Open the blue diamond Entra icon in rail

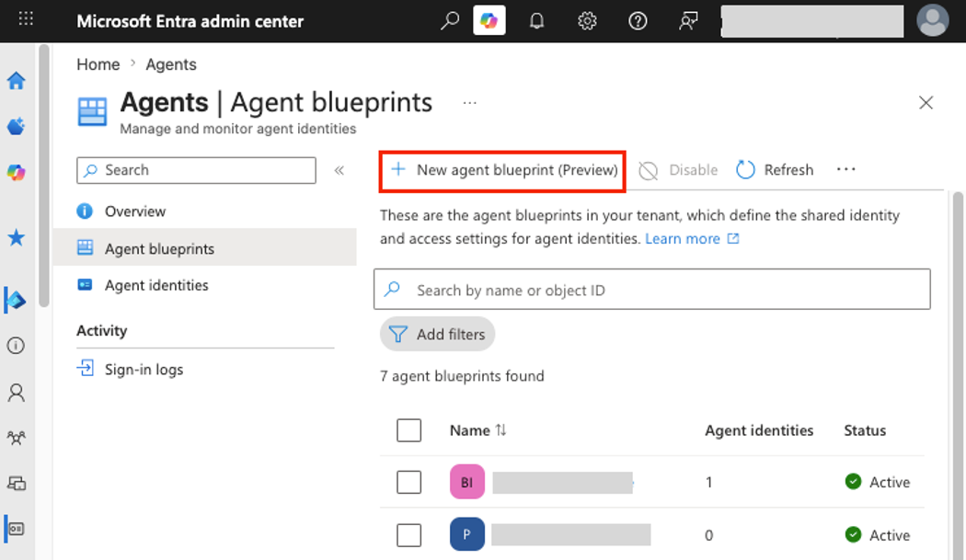coord(17,301)
